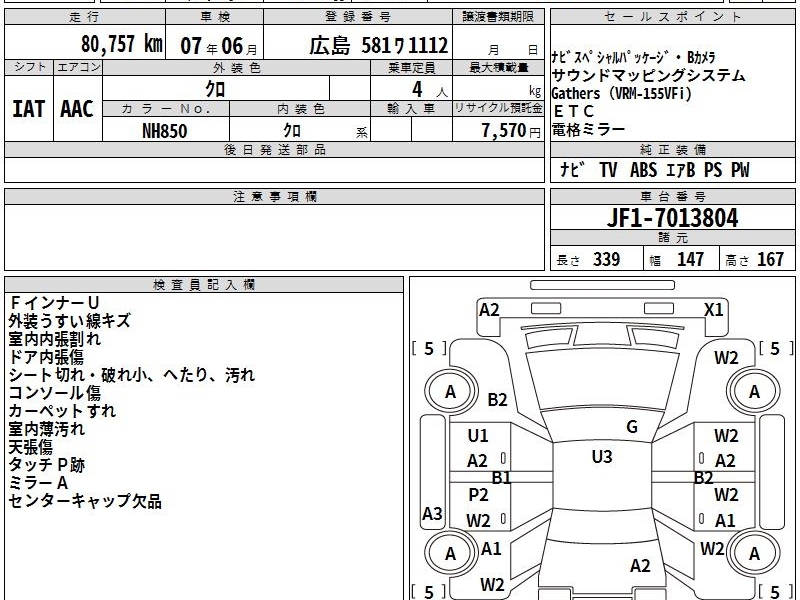The height and width of the screenshot is (600, 800).
Task: Click the 室内薄汚れ note
Action: click(x=47, y=429)
